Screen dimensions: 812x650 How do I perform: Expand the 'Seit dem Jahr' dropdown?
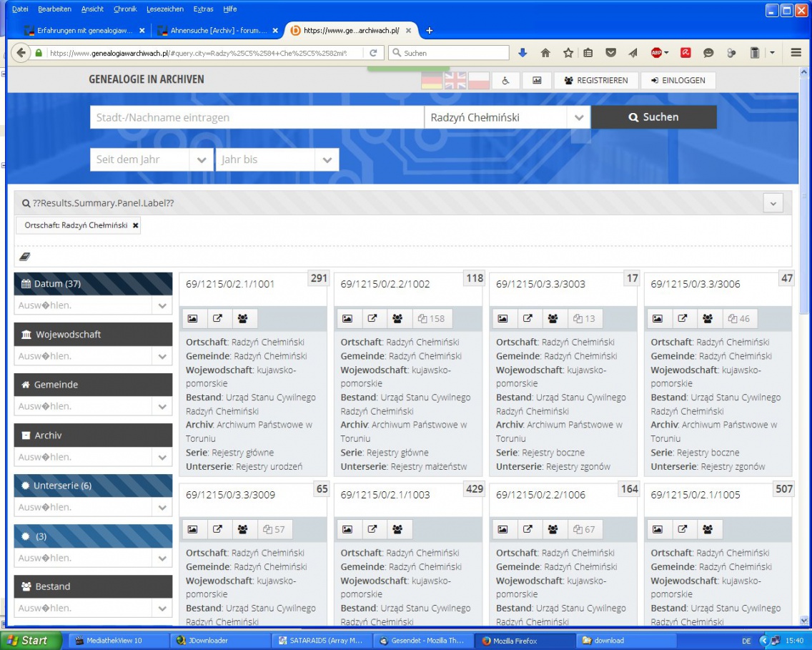[x=202, y=160]
